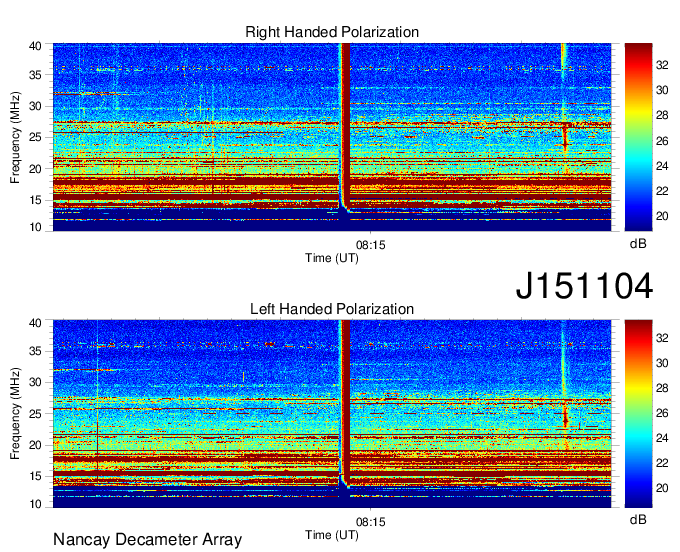The width and height of the screenshot is (680, 552).
Task: Click the 'Right Handed Polarization' title
Action: 332,32
